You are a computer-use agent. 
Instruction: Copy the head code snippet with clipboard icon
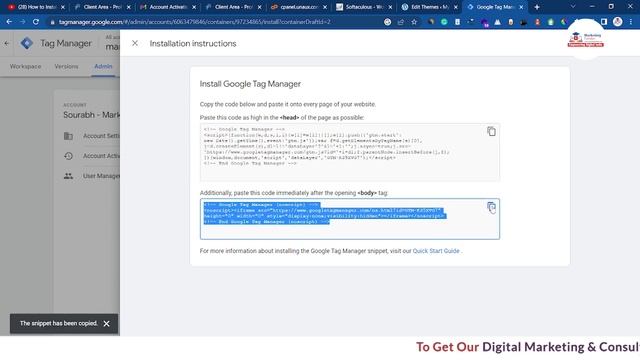click(x=491, y=131)
